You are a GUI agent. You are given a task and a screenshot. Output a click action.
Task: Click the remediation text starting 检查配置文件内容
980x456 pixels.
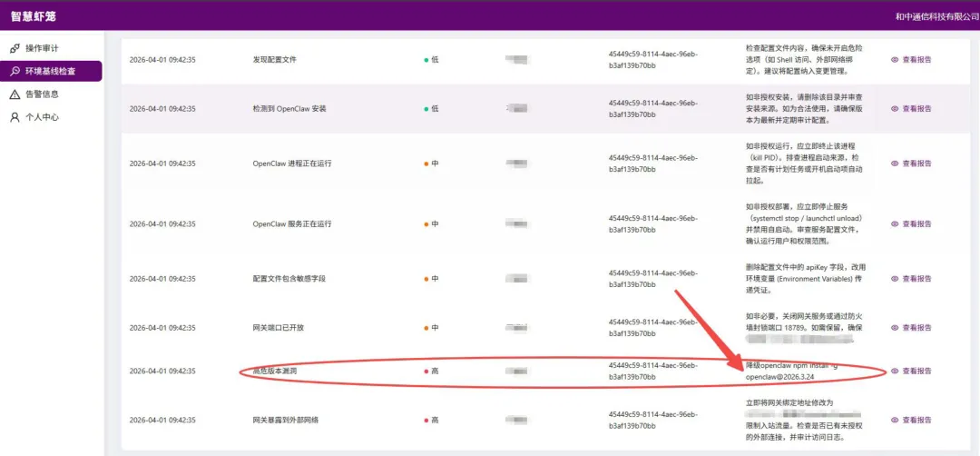point(805,59)
